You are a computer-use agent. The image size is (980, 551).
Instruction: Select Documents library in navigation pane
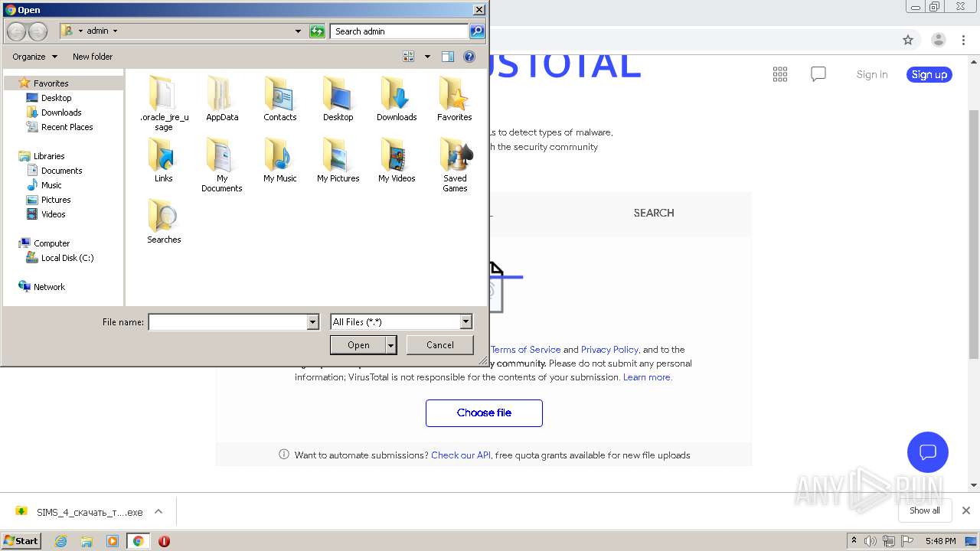(x=61, y=171)
